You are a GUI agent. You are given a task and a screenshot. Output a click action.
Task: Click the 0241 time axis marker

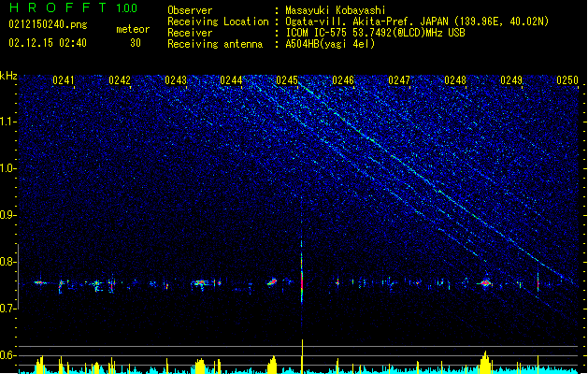[64, 80]
